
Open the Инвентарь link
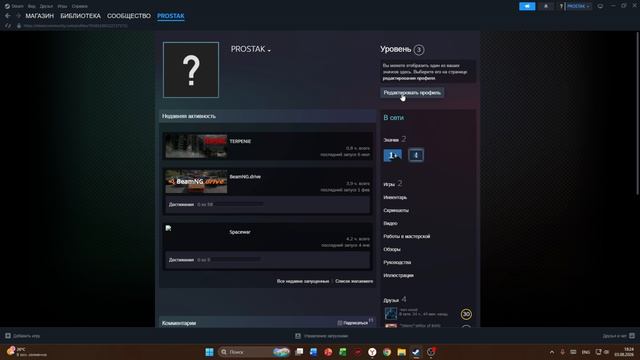395,197
